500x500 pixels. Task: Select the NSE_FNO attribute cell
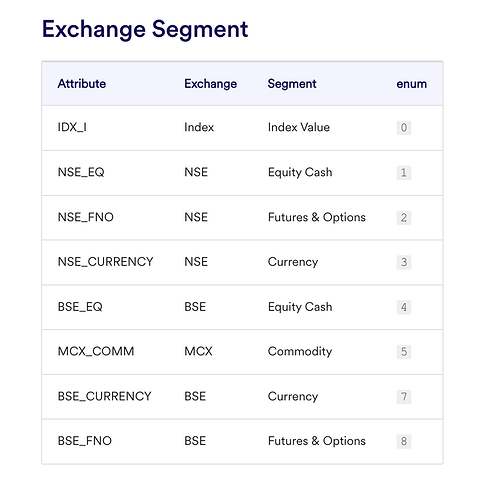click(86, 217)
